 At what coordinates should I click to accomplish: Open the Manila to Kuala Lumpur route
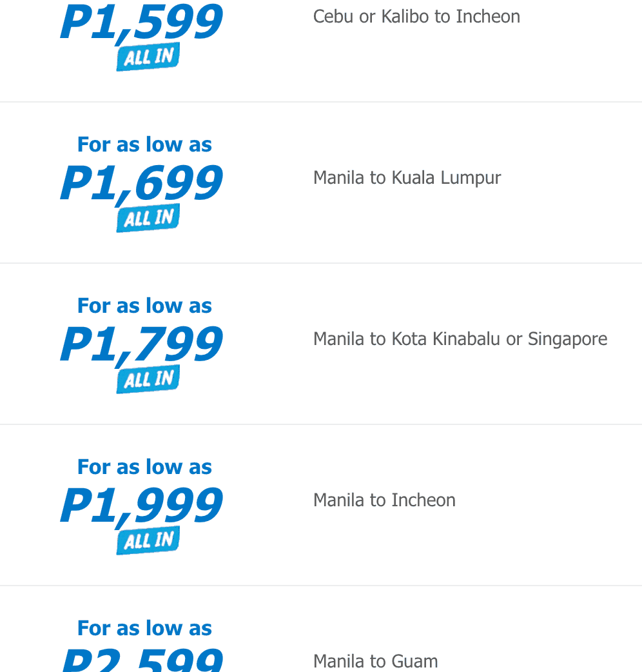(x=407, y=178)
